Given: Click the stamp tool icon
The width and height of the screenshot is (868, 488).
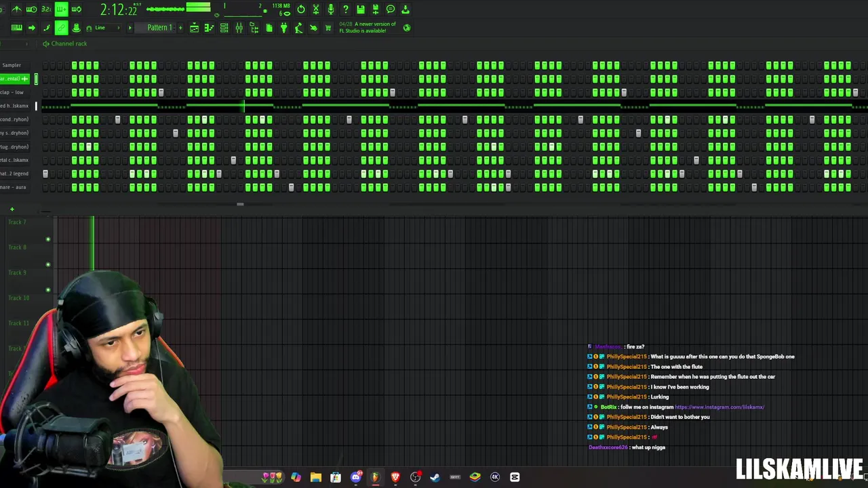Looking at the screenshot, I should tap(76, 28).
